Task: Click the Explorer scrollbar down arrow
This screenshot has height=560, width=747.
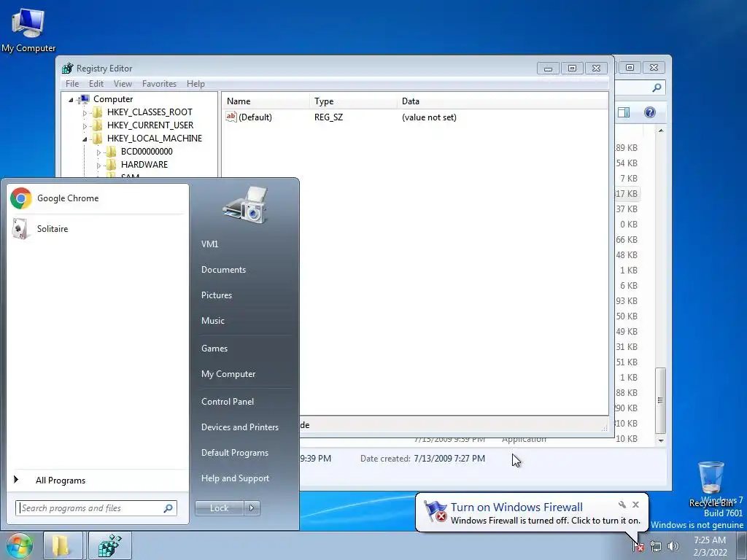Action: (x=661, y=440)
